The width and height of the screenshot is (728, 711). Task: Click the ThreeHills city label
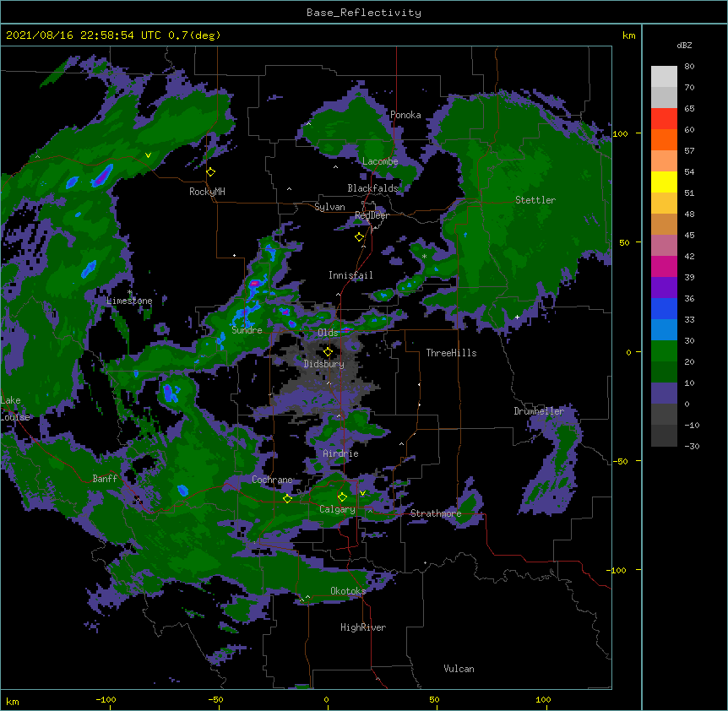(x=451, y=353)
